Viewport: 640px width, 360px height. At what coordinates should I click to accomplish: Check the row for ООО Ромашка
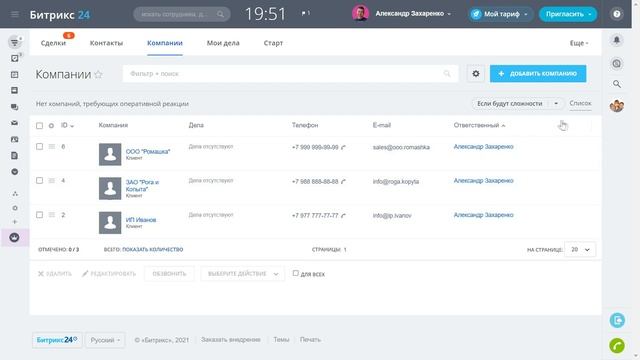pos(39,147)
